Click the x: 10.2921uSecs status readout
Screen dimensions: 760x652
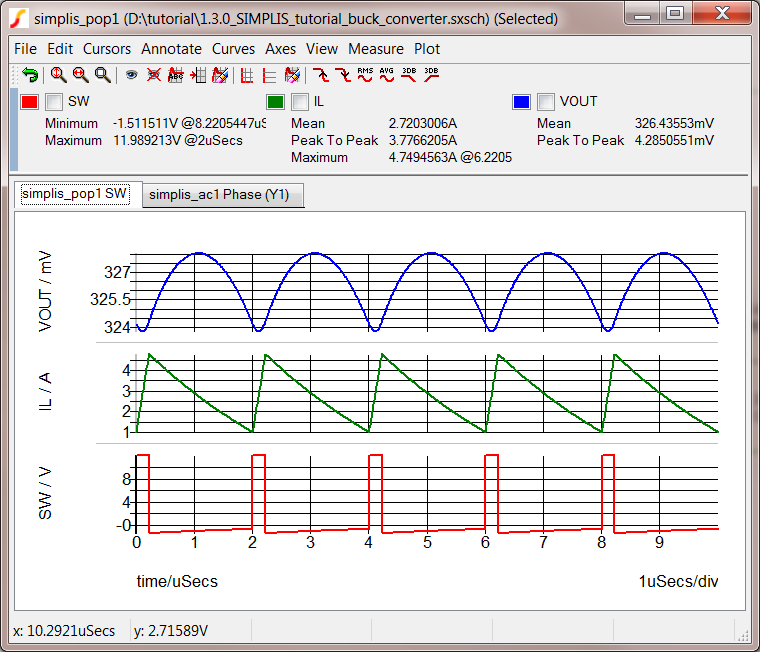(64, 631)
